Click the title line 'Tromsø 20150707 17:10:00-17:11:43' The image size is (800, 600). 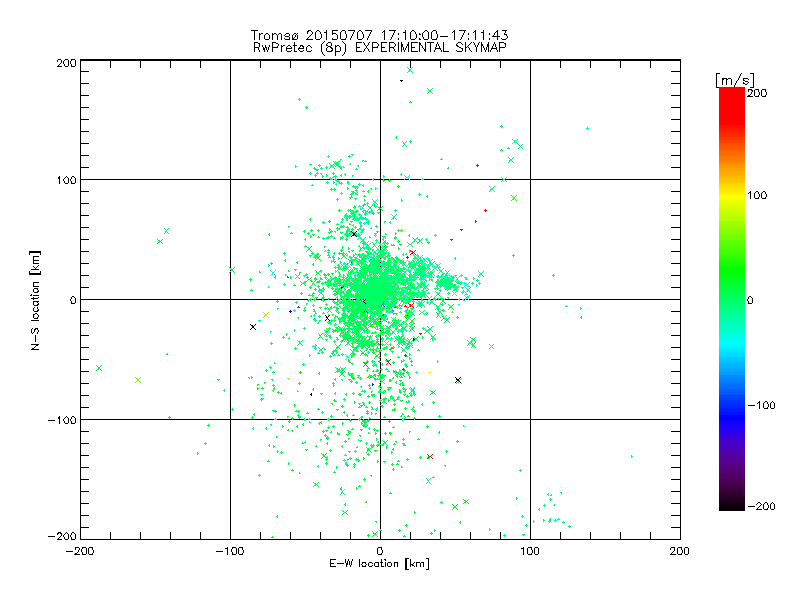coord(379,35)
